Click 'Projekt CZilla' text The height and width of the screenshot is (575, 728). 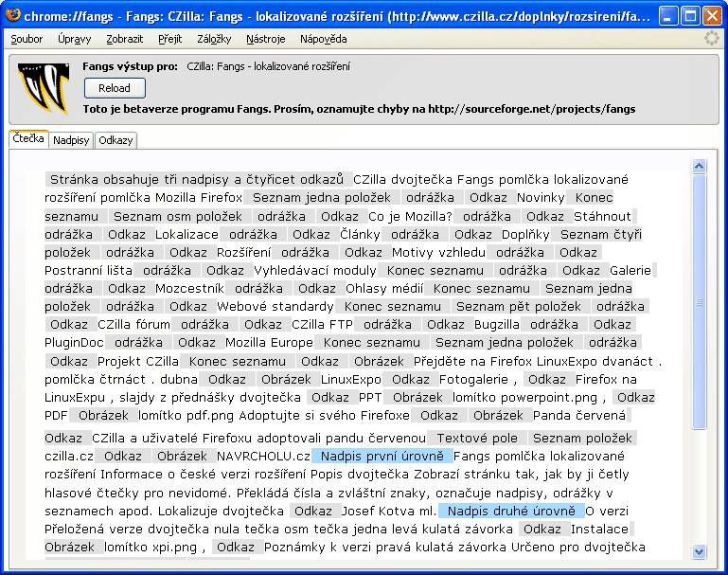[138, 361]
